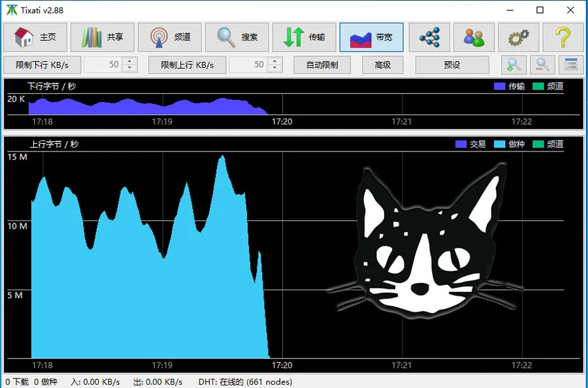Switch to the 共享 shares tab

pos(103,37)
